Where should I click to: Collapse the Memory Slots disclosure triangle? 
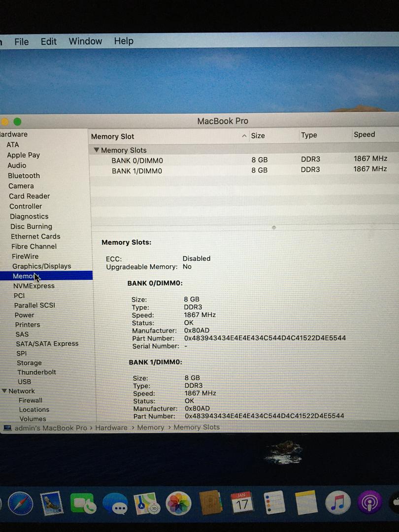coord(97,150)
